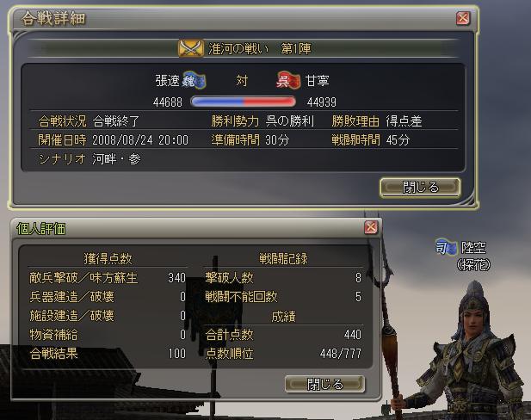Click 閉じる button in battle details
The width and height of the screenshot is (531, 420).
420,187
